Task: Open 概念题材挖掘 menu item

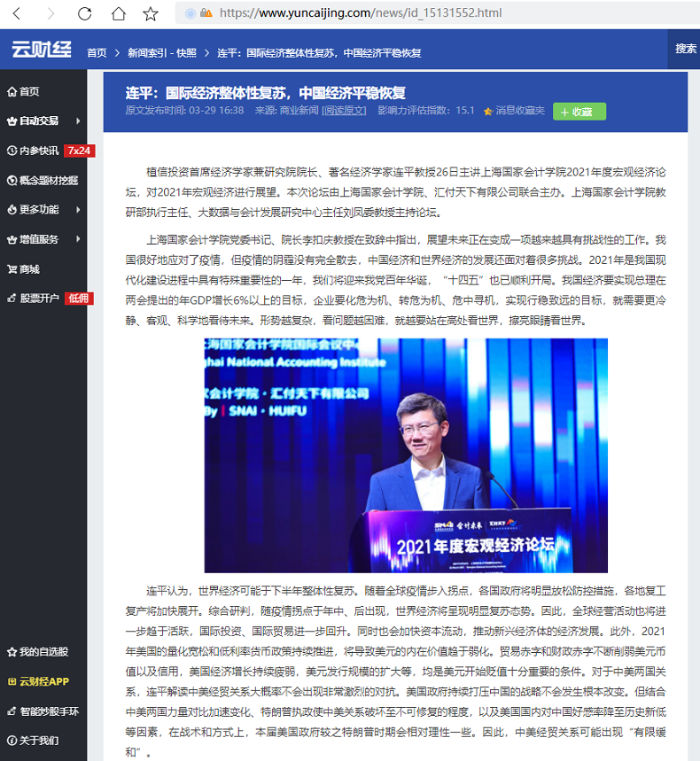Action: coord(48,180)
